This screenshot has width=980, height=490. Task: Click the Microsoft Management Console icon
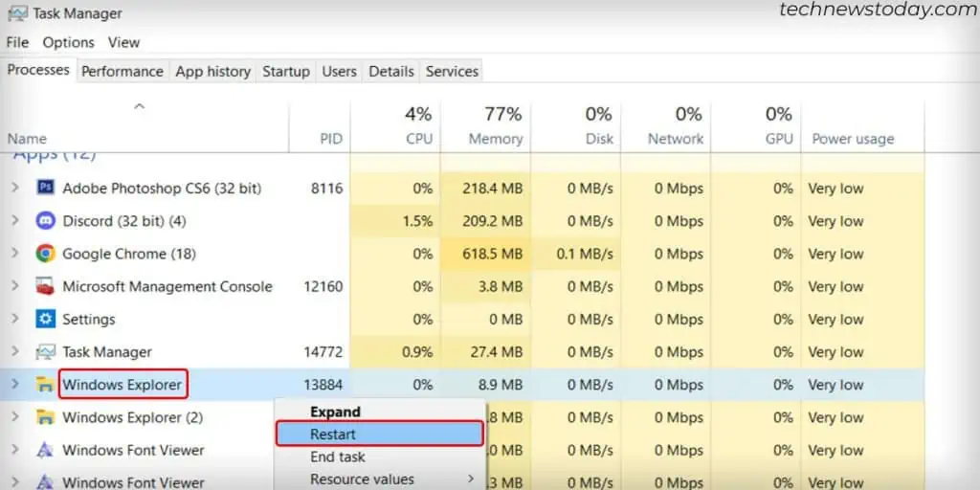[46, 286]
